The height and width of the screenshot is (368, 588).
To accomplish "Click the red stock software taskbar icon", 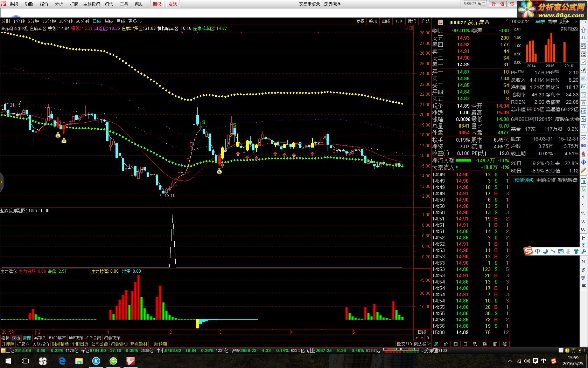I will (130, 361).
